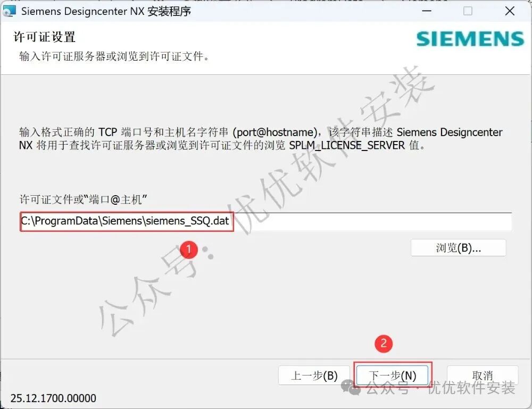The height and width of the screenshot is (409, 532).
Task: Click the 许可证设置 heading text
Action: point(45,37)
